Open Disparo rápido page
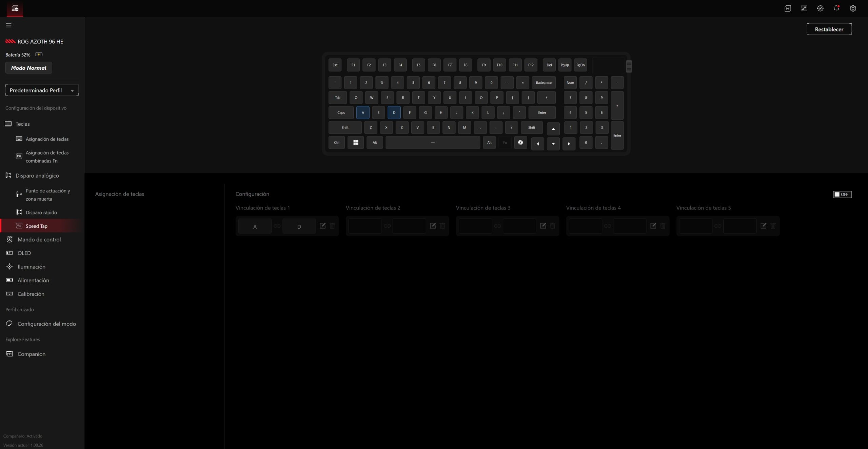Viewport: 868px width, 449px height. (x=41, y=212)
